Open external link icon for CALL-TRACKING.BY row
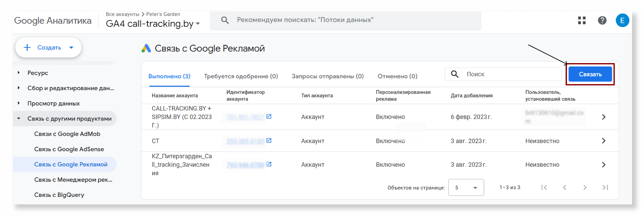The width and height of the screenshot is (644, 216). coord(269,116)
